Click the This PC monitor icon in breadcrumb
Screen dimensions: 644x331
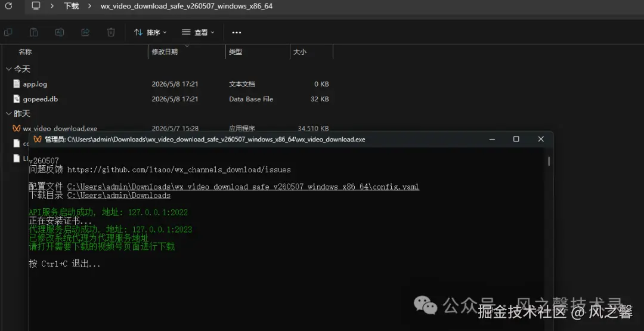[36, 6]
